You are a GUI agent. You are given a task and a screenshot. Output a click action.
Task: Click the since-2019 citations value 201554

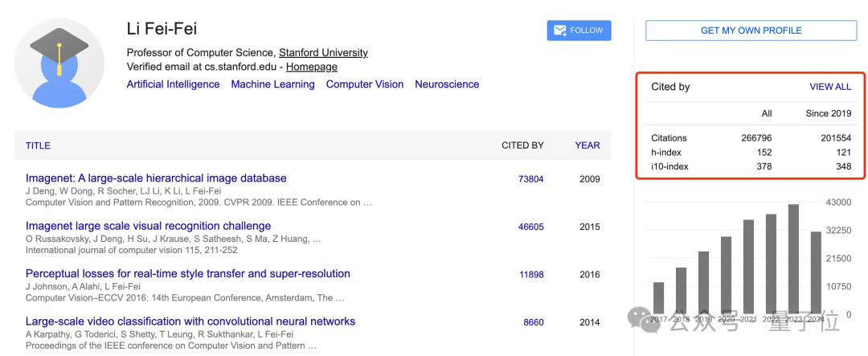[836, 138]
